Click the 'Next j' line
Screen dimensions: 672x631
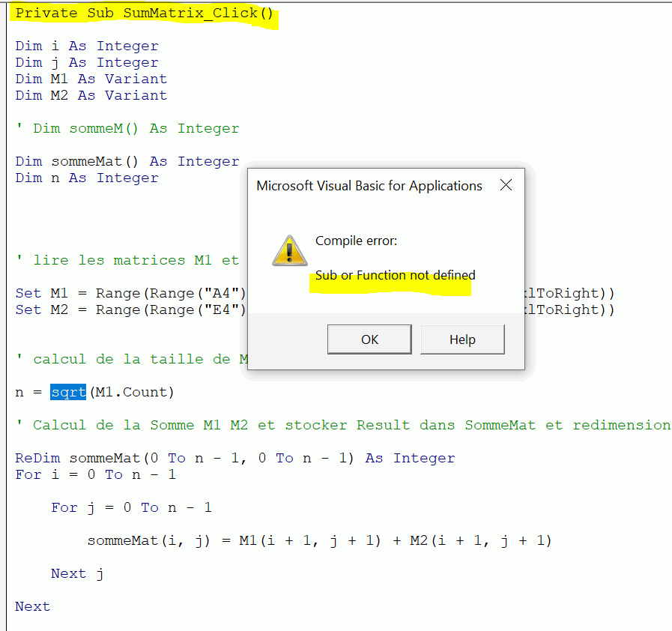[x=77, y=573]
